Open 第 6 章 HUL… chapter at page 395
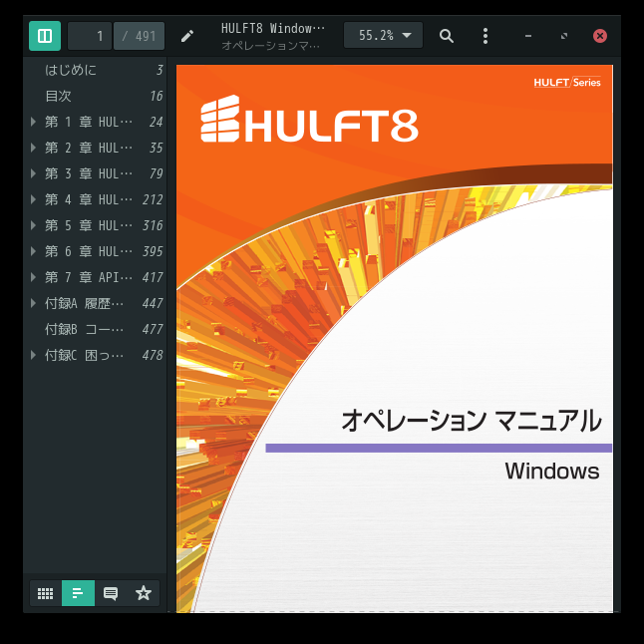 95,251
